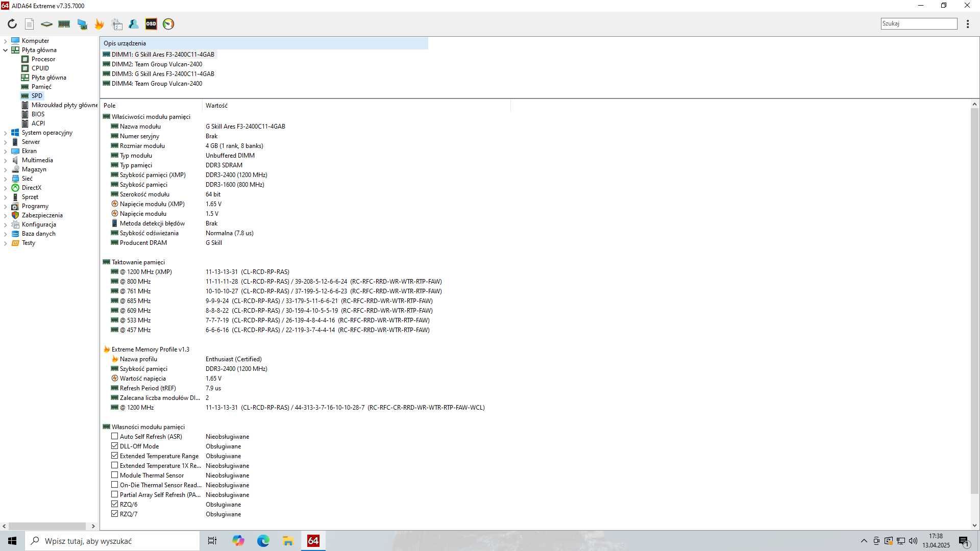Click the monitor and card toolbar icon

coord(82,24)
